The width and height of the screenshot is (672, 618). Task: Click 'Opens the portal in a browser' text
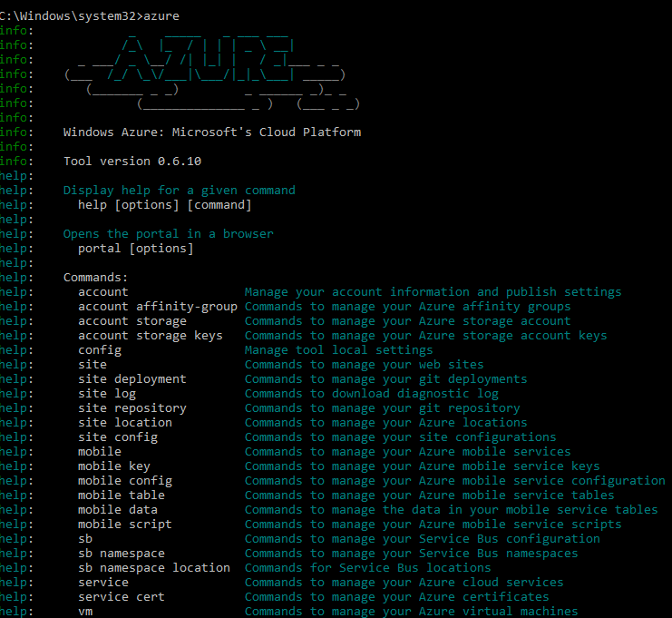(x=168, y=234)
